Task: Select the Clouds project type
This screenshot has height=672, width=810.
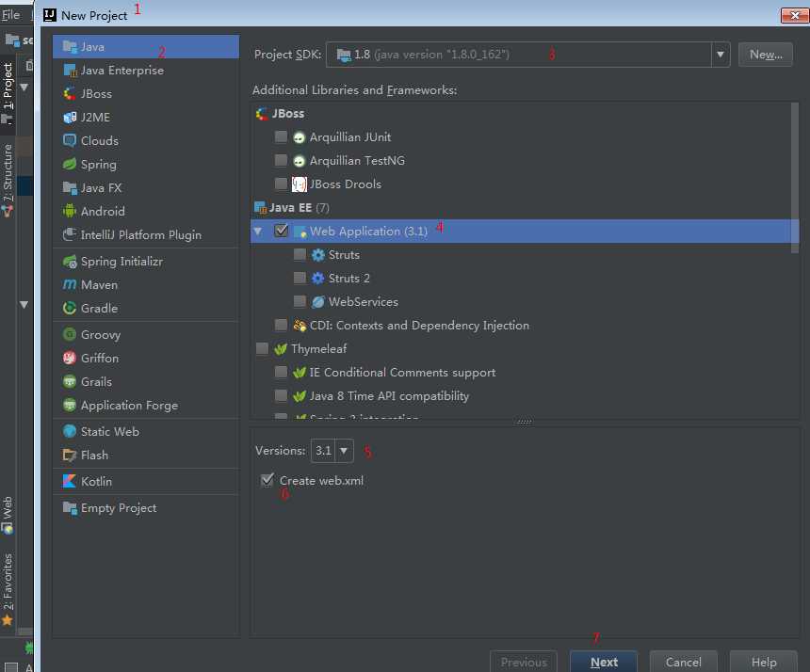Action: coord(146,141)
